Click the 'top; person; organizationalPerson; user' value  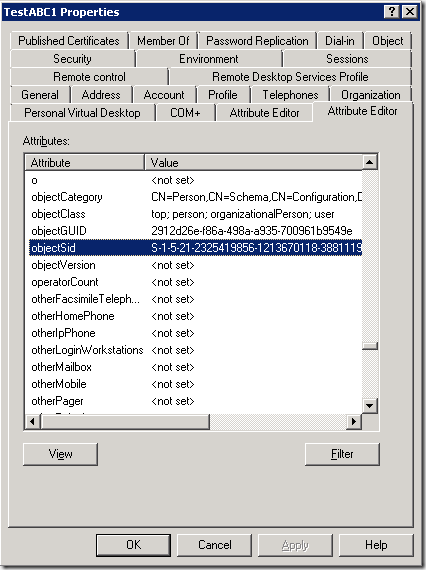[242, 214]
